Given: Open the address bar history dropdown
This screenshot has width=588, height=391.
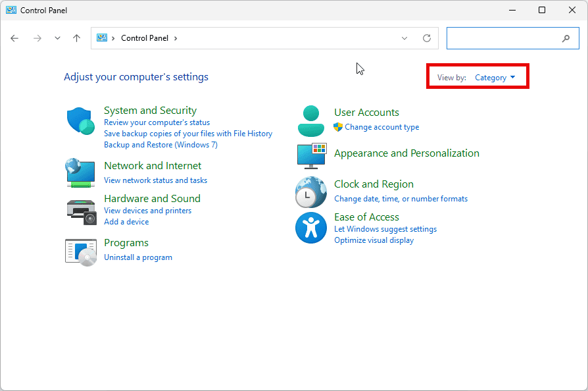Looking at the screenshot, I should [x=404, y=38].
